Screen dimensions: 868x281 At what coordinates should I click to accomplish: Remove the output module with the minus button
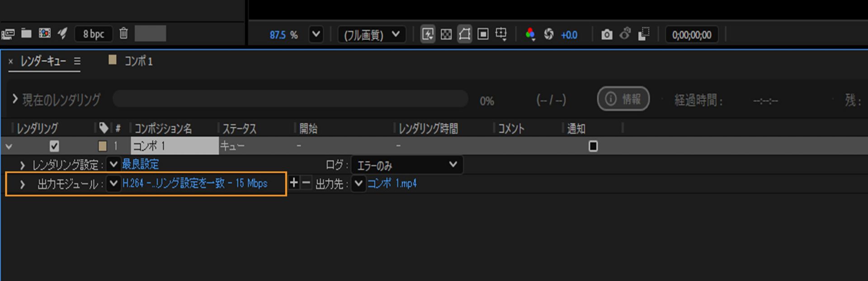coord(306,183)
